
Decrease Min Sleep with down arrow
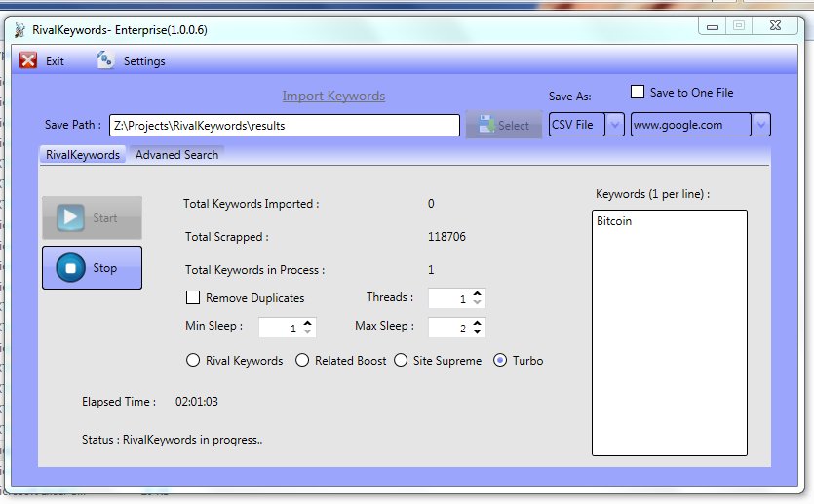[307, 331]
